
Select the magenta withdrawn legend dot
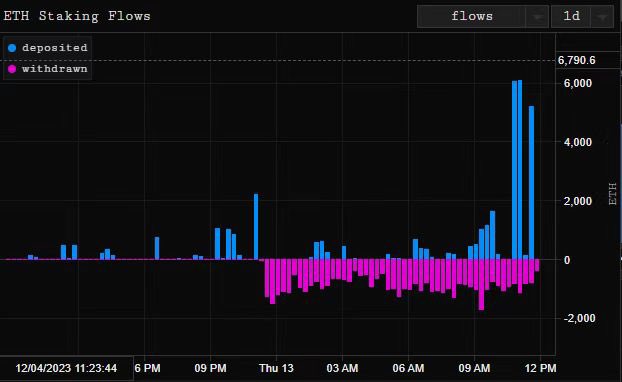point(12,69)
